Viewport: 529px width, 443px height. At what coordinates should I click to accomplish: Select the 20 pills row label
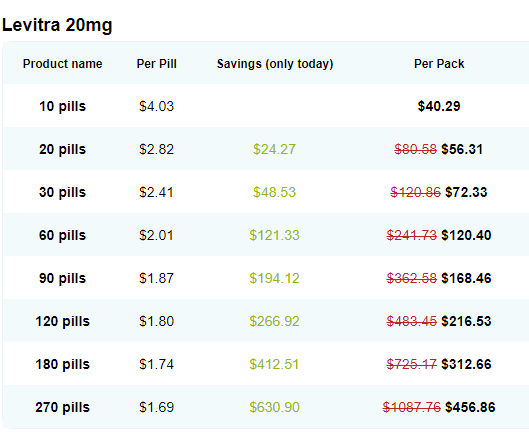62,149
